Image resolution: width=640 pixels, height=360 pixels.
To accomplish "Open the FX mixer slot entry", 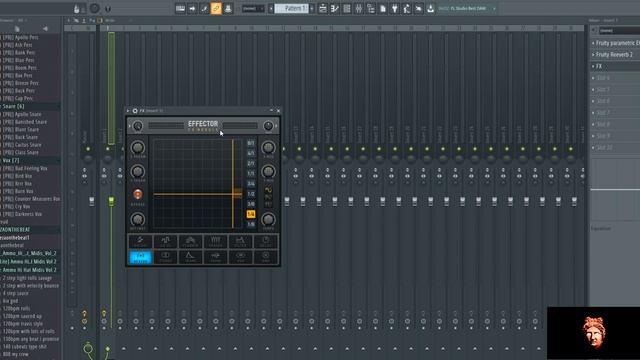I will (599, 66).
